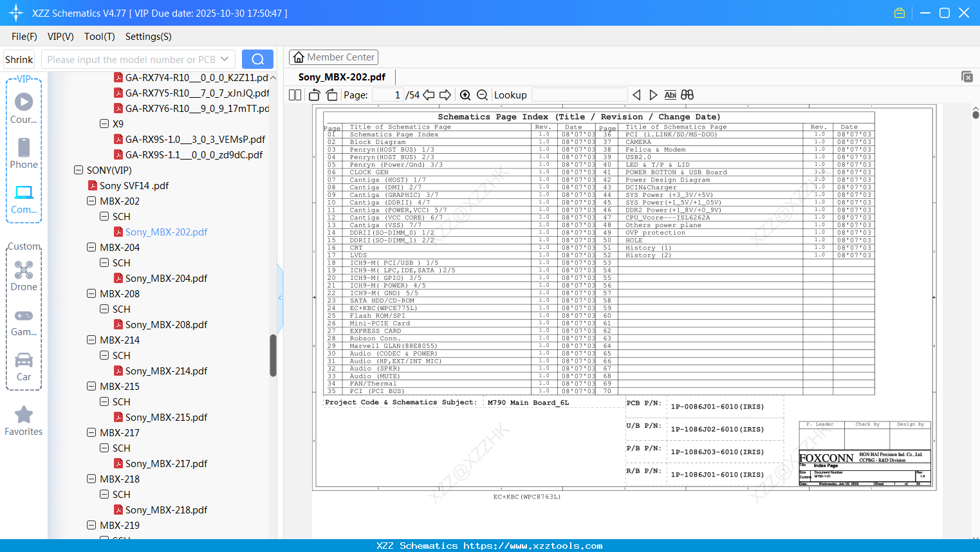The image size is (980, 552).
Task: Open Sony_MBX-215.pdf in the tree
Action: pos(166,417)
